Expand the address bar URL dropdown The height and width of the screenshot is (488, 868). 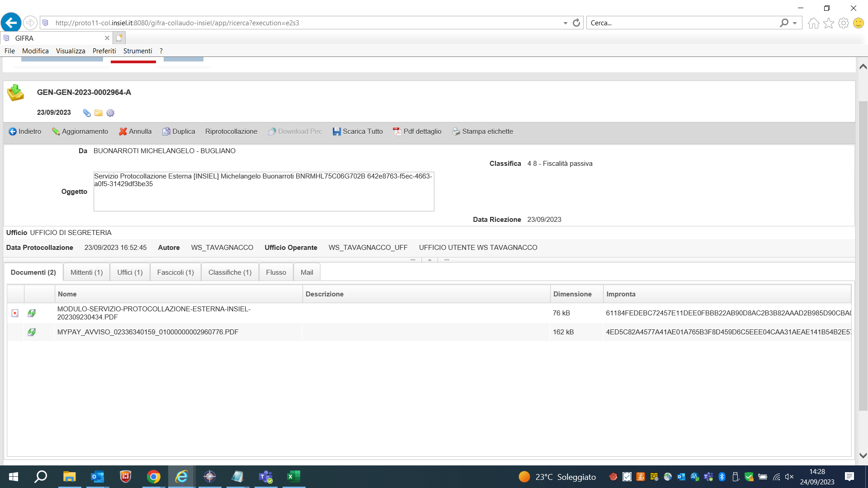pyautogui.click(x=565, y=23)
